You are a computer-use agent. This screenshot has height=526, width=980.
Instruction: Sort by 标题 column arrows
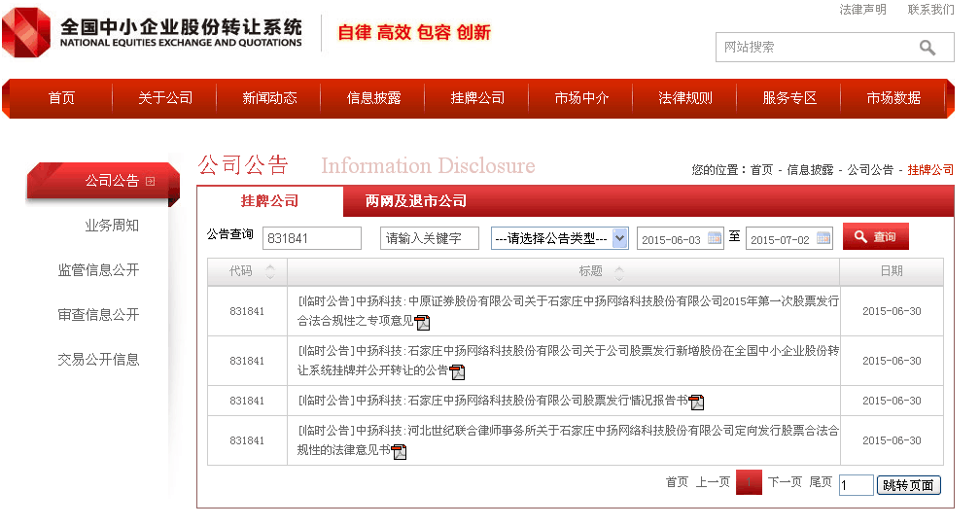point(618,271)
